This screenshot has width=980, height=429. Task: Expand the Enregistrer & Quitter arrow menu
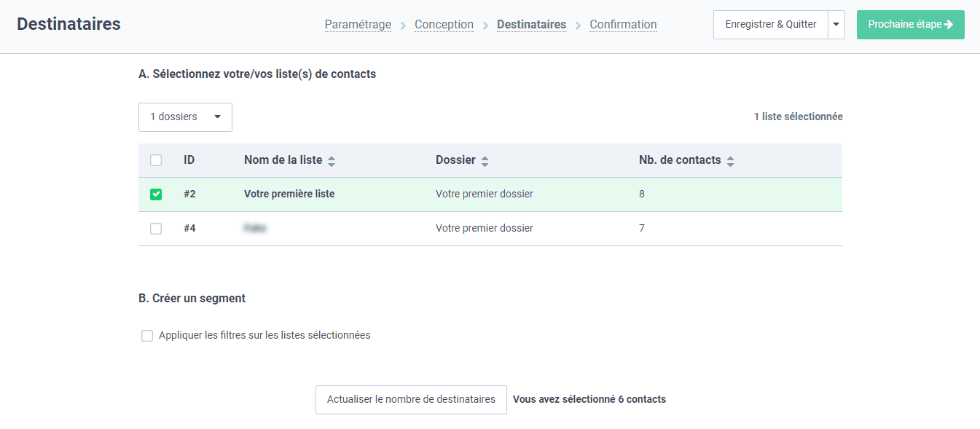[836, 25]
